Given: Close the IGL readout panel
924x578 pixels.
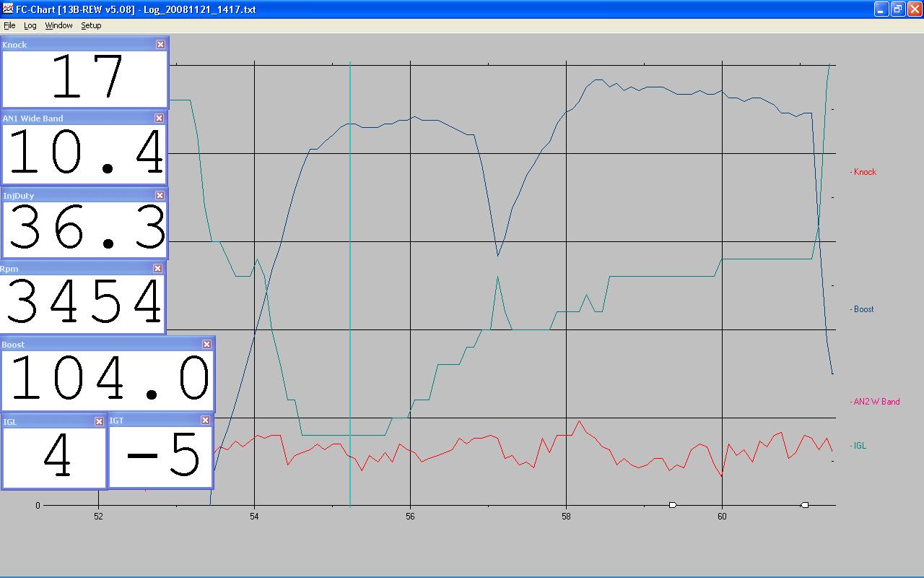Looking at the screenshot, I should click(100, 421).
